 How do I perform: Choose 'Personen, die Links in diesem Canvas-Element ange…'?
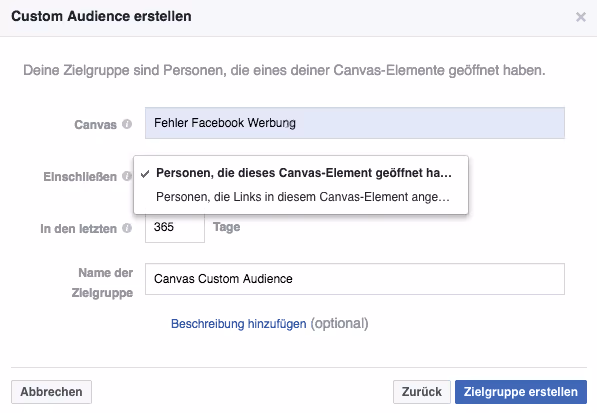coord(301,197)
